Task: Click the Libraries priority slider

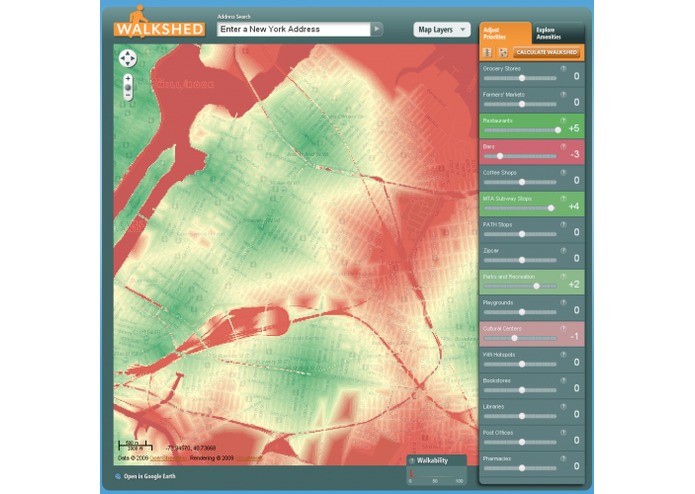Action: (x=520, y=416)
